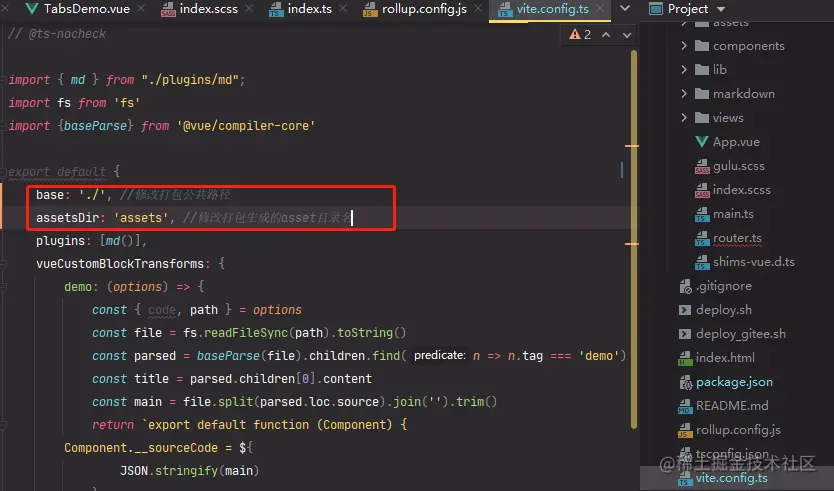Close the TabsDemo.vue tab
Image resolution: width=834 pixels, height=491 pixels.
pyautogui.click(x=141, y=9)
